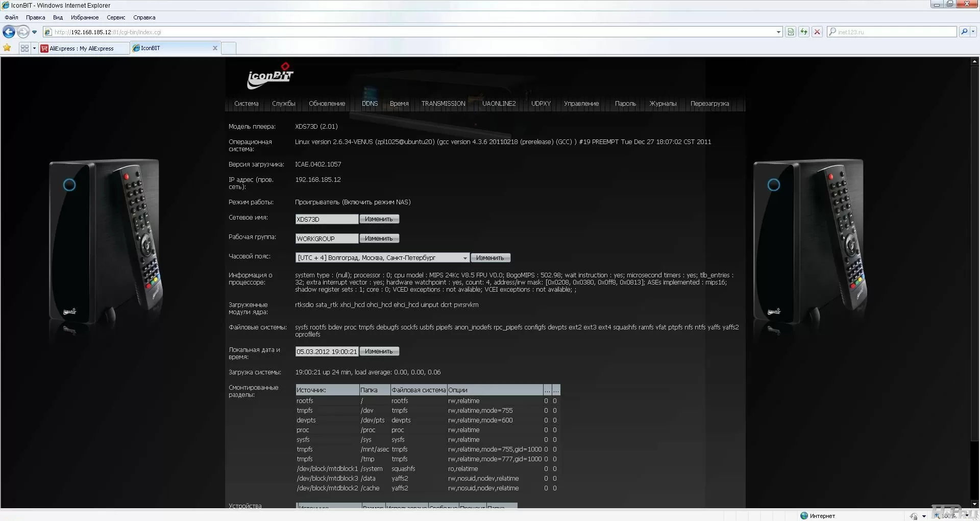Open the Избранное menu in the menu bar
980x521 pixels.
pos(85,17)
